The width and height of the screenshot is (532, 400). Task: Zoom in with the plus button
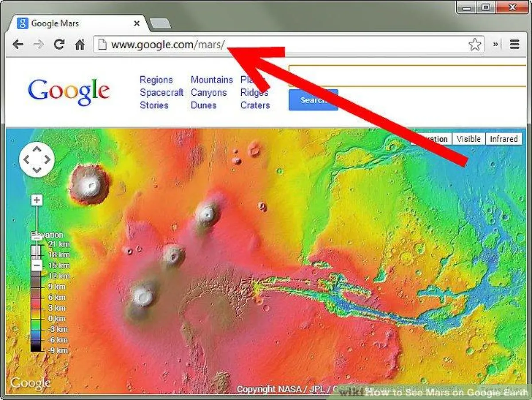pos(37,200)
